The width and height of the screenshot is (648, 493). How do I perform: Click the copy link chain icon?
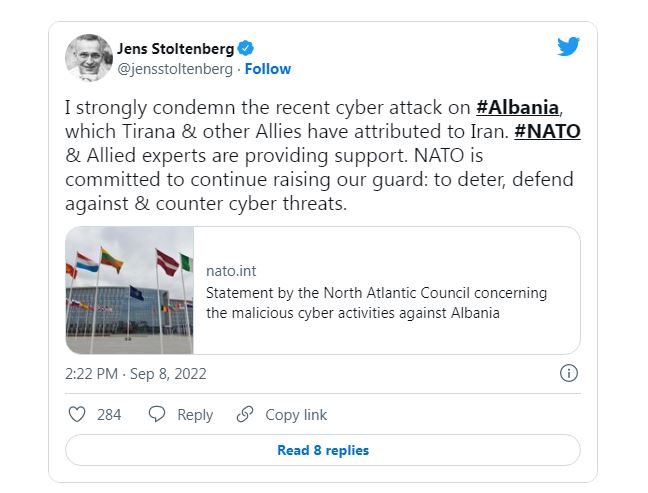pyautogui.click(x=245, y=414)
